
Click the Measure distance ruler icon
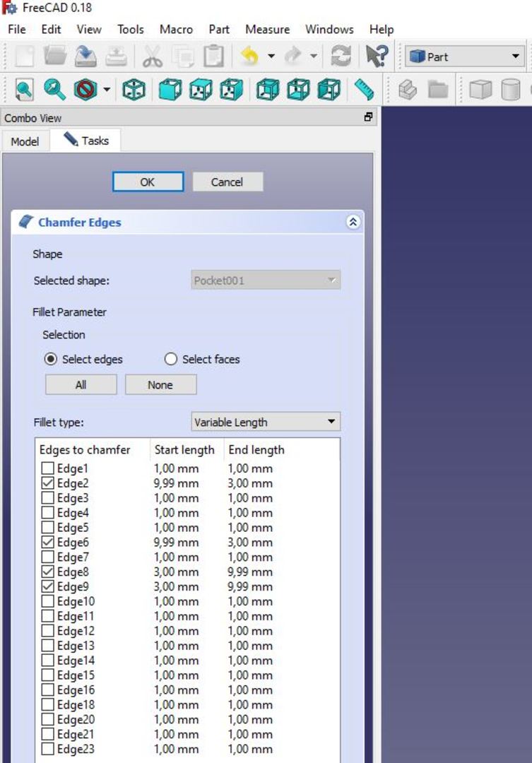click(364, 90)
